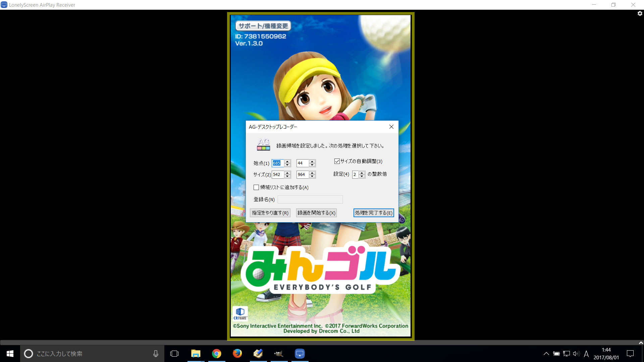Click the game ID: 7381550962 text
This screenshot has height=362, width=644.
(261, 36)
